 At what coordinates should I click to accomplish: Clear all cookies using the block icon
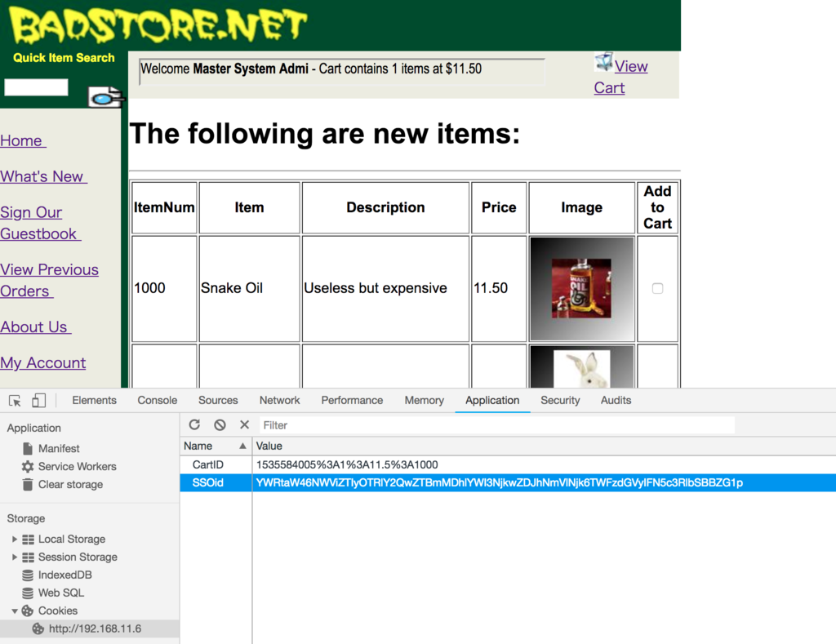click(x=218, y=424)
